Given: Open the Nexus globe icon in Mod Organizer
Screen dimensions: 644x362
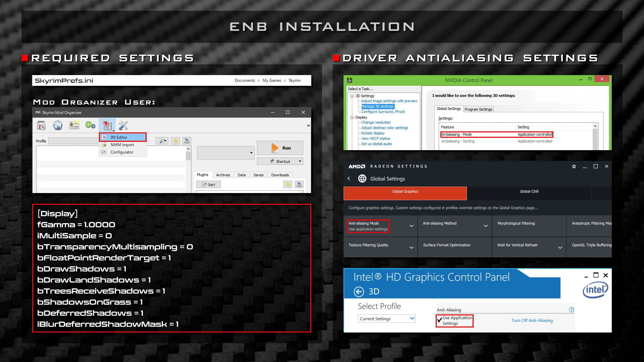Looking at the screenshot, I should point(58,125).
